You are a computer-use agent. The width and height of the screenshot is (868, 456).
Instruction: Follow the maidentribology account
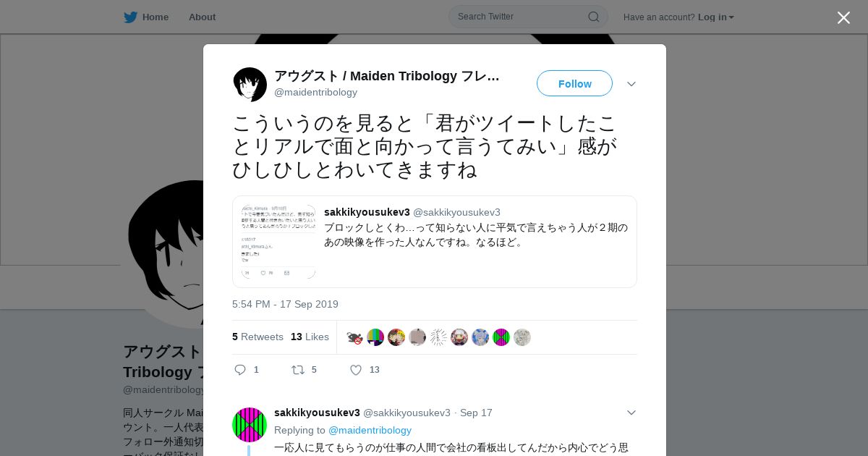(574, 83)
